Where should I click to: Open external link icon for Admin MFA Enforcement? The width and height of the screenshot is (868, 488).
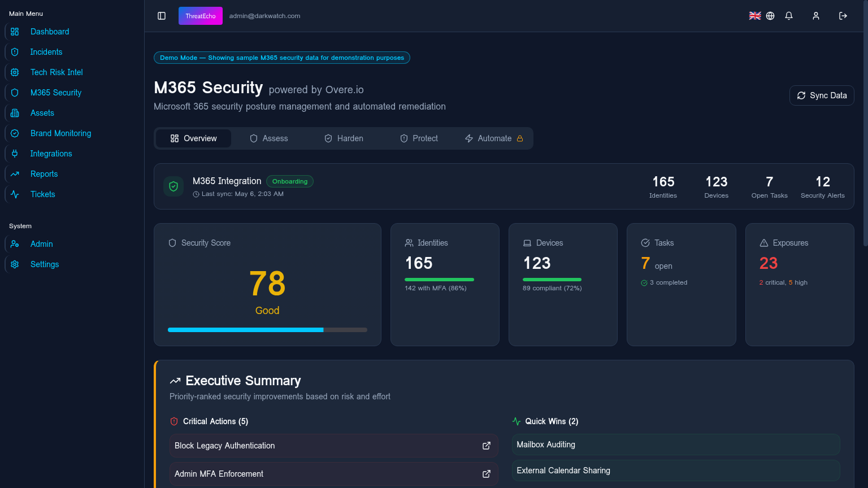[x=487, y=474]
